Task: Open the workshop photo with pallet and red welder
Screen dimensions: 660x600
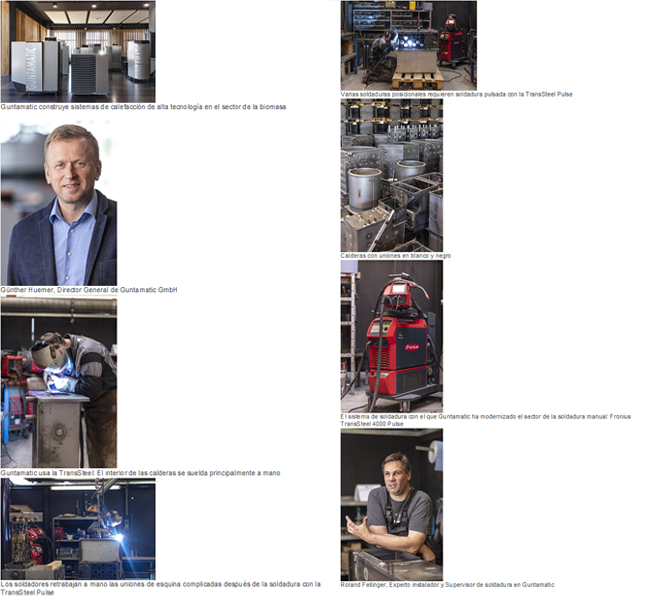Action: (x=409, y=45)
